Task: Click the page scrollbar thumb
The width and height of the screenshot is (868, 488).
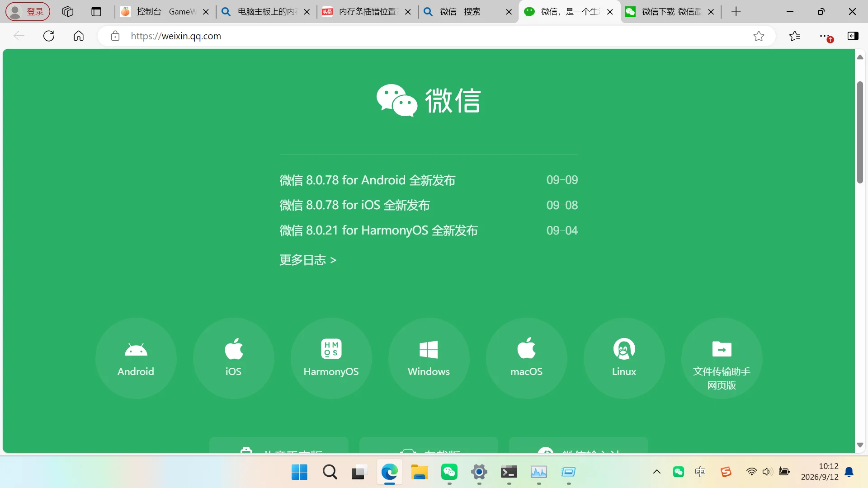Action: (x=860, y=132)
